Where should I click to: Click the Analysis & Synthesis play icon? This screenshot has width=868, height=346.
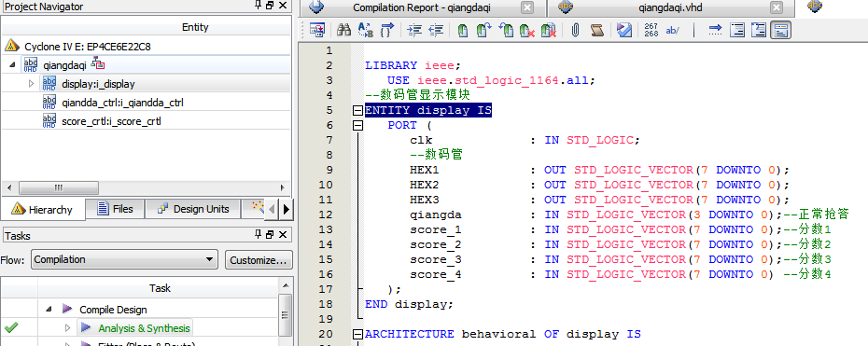[86, 327]
